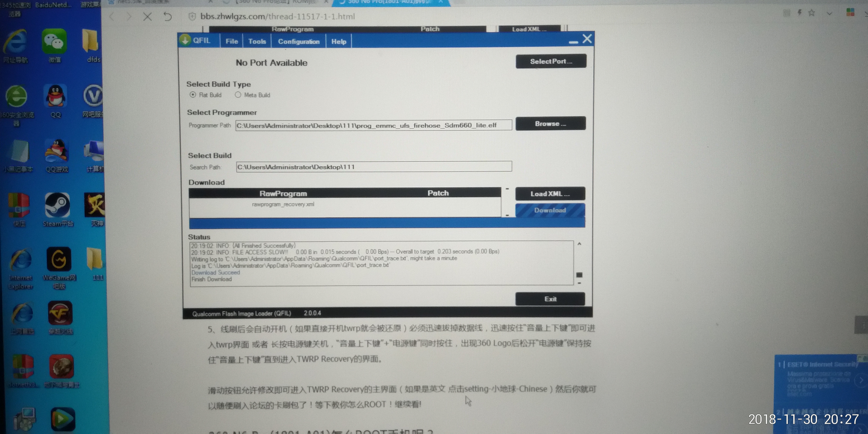Launch the Steam平台 desktop icon
The height and width of the screenshot is (434, 868).
coord(58,210)
